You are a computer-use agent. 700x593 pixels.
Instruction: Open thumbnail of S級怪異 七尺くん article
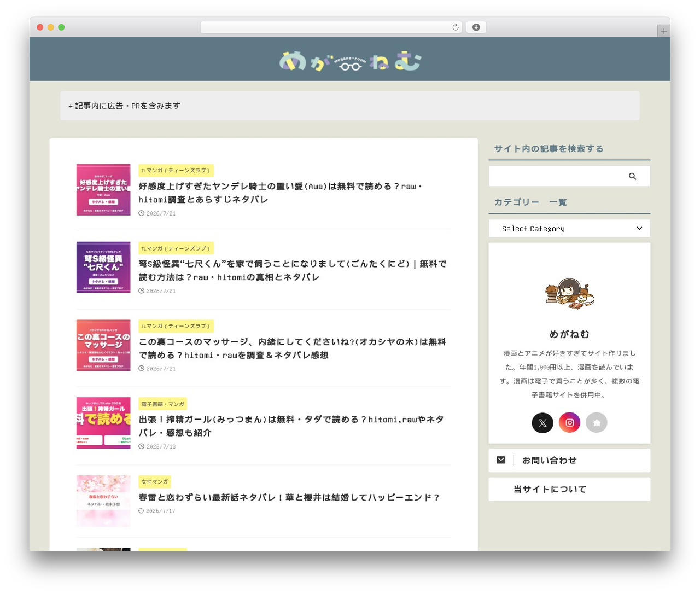(103, 268)
